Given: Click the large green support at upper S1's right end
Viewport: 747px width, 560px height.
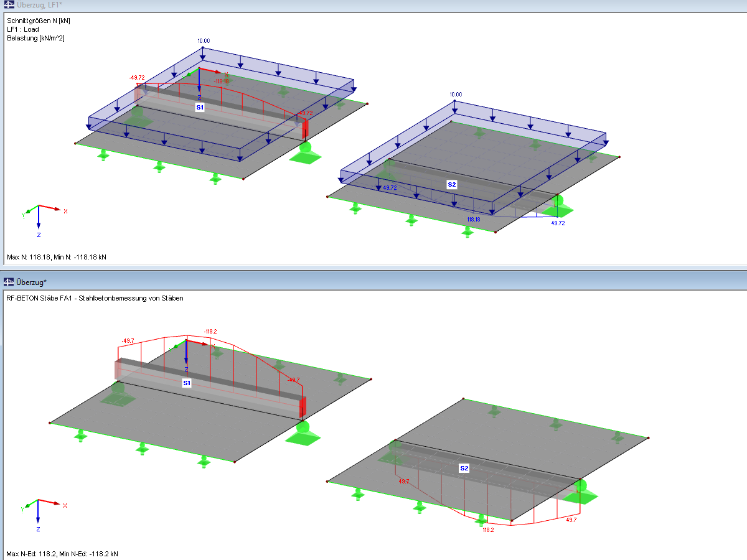Looking at the screenshot, I should click(x=306, y=152).
